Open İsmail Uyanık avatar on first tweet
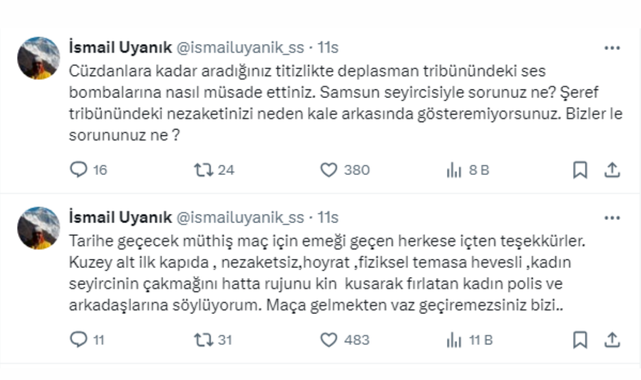 [38, 58]
